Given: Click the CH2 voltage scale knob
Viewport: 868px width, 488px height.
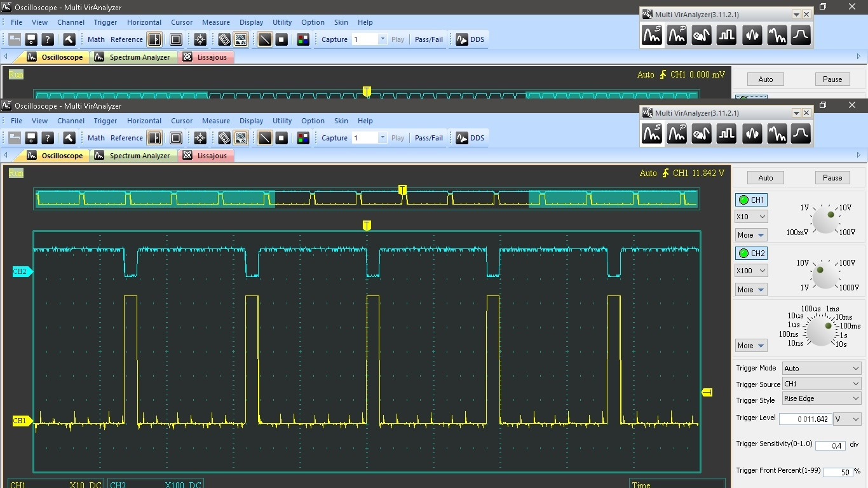Looking at the screenshot, I should coord(825,274).
